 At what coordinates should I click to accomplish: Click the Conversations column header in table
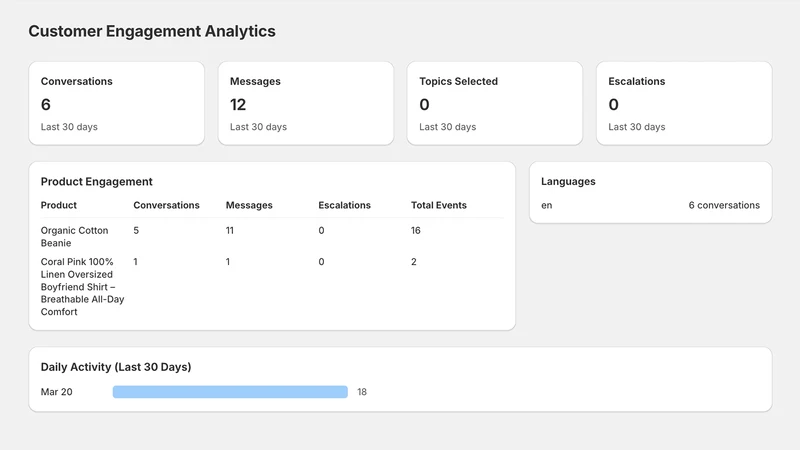tap(166, 205)
